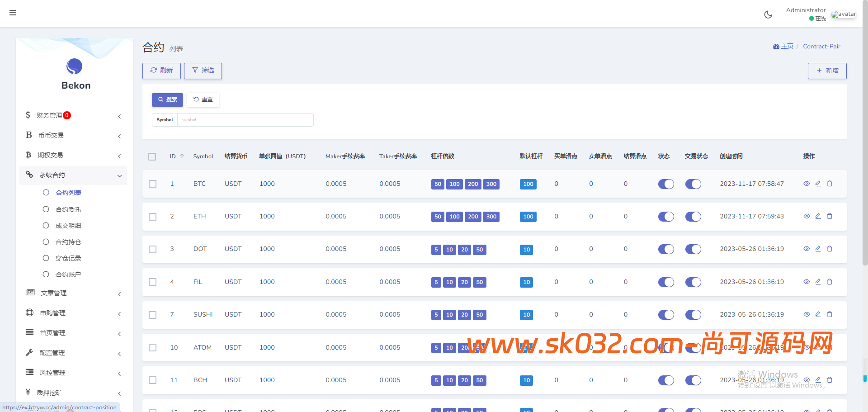Image resolution: width=868 pixels, height=412 pixels.
Task: Check the checkbox for the FIL row
Action: 152,282
